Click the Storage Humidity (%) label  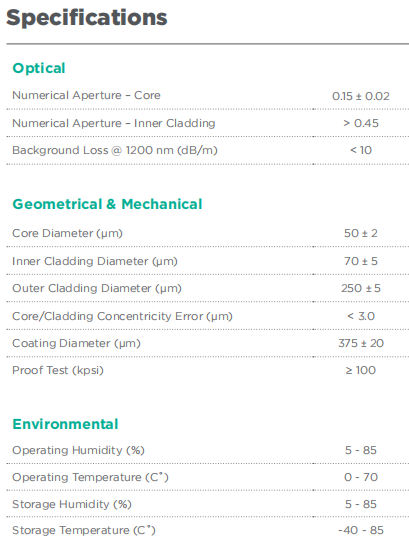[72, 504]
